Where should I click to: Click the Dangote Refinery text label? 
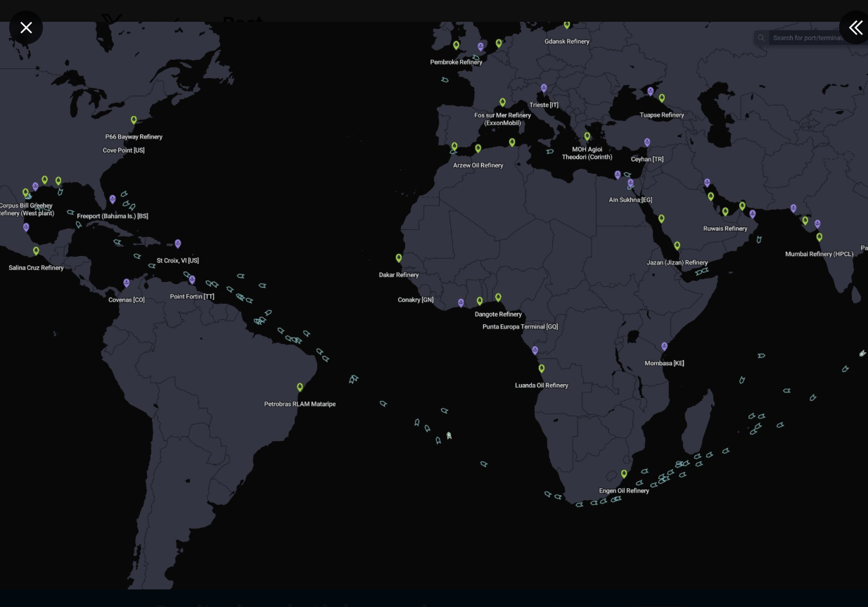pos(498,314)
